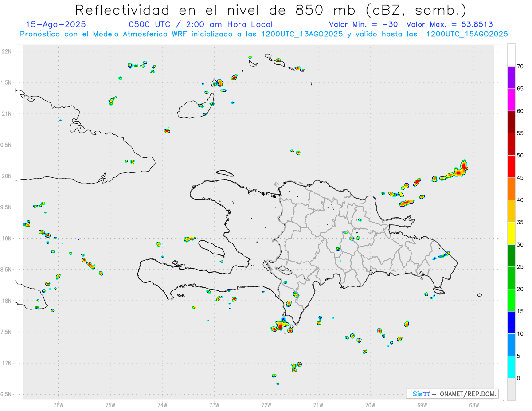Click the '20N' latitude label
Viewport: 532px width, 411px height.
click(x=7, y=176)
